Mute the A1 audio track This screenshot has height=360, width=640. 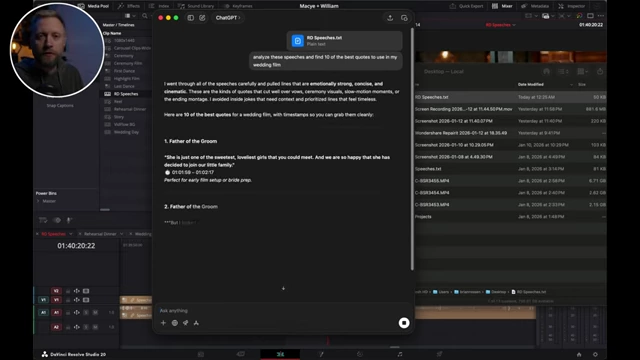95,313
